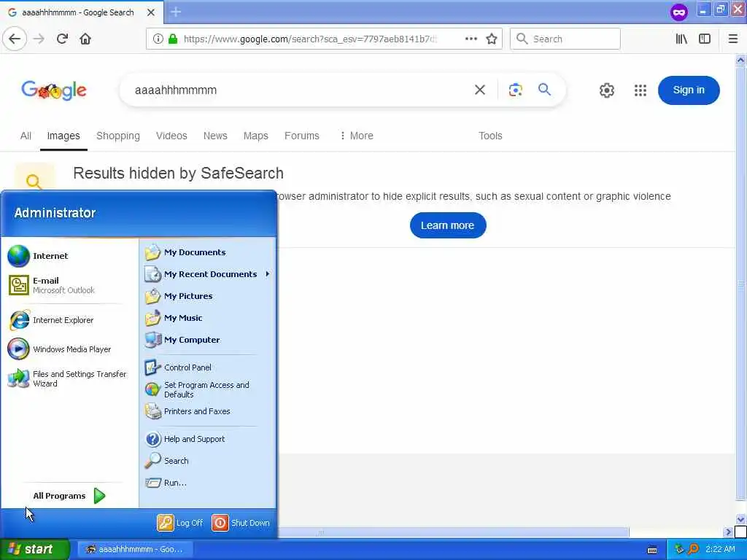Open a new tab with plus button
This screenshot has width=747, height=560.
tap(176, 12)
